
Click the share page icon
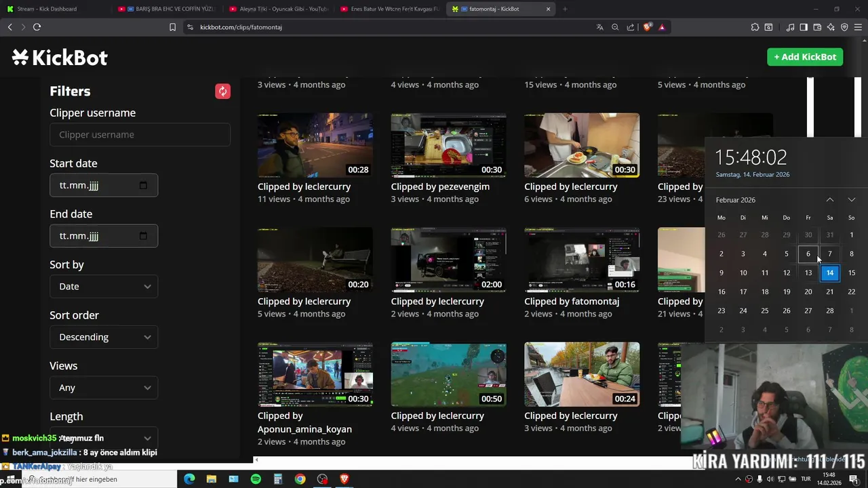click(x=631, y=27)
